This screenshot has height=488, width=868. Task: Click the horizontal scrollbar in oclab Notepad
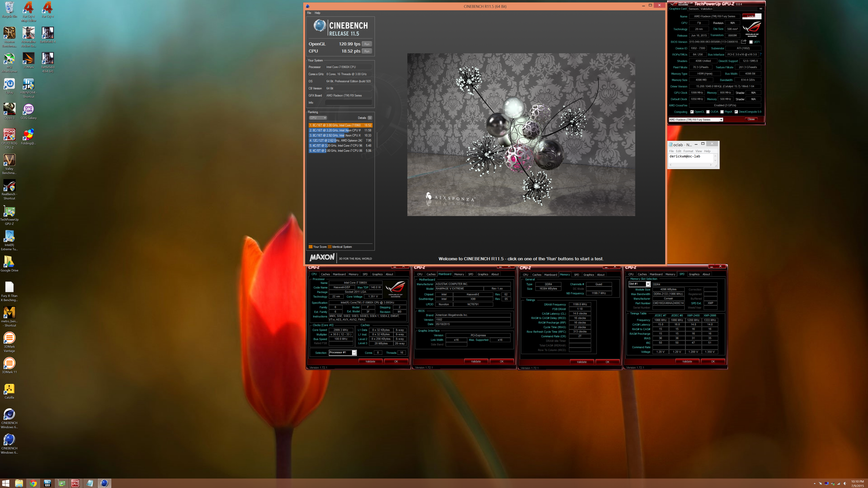point(691,165)
